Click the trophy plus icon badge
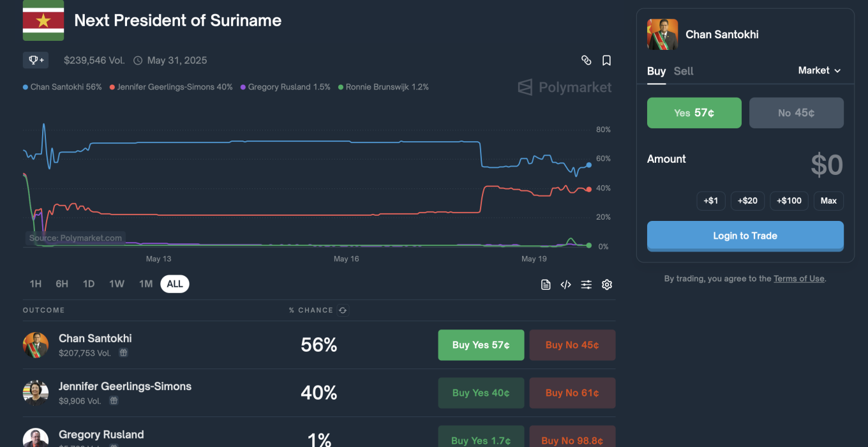The height and width of the screenshot is (447, 868). pyautogui.click(x=34, y=60)
